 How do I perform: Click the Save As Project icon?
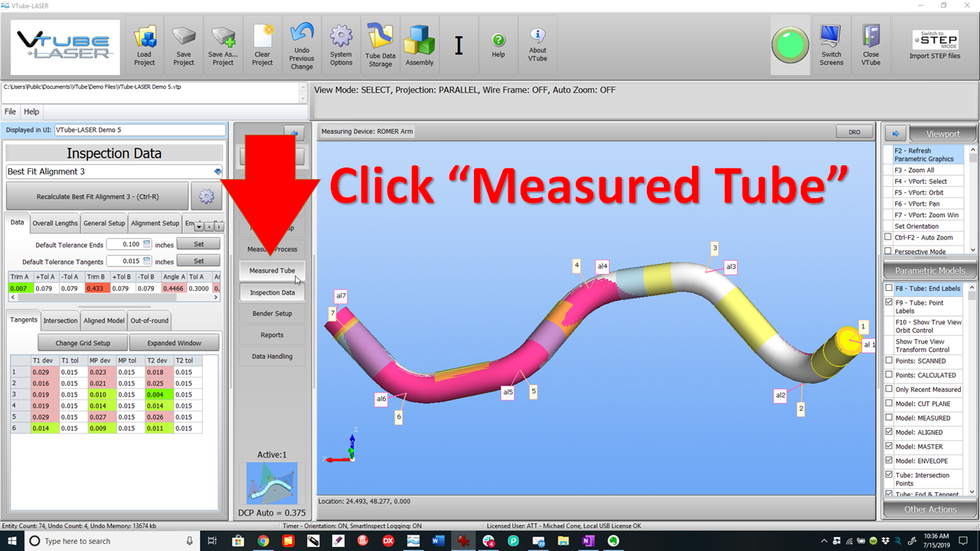(x=223, y=38)
